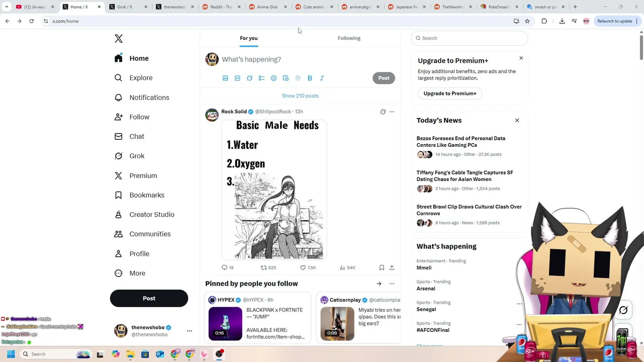Open the Arsenal trending topic
Image resolution: width=644 pixels, height=362 pixels.
pyautogui.click(x=426, y=289)
